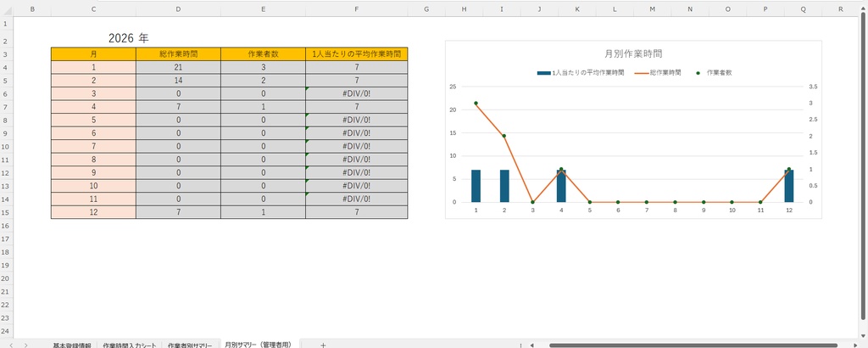
Task: Select the #DIV/0! cell in month 11 row
Action: pyautogui.click(x=357, y=199)
